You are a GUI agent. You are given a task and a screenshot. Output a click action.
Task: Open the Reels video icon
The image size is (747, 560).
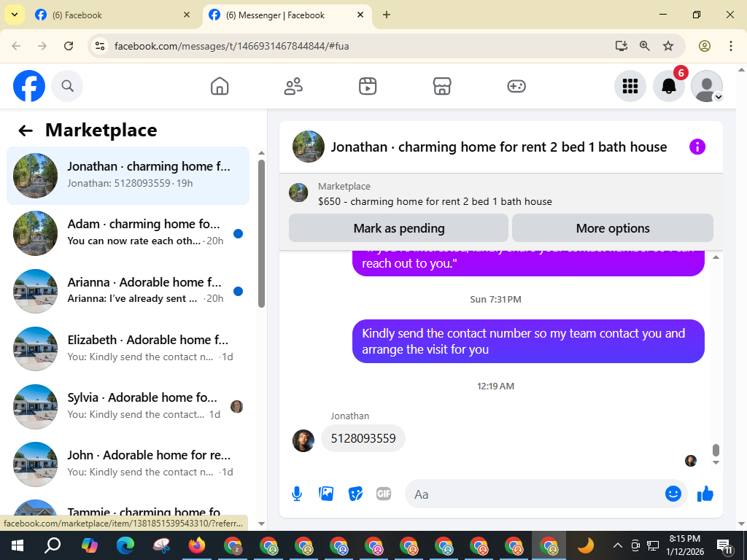pos(368,86)
